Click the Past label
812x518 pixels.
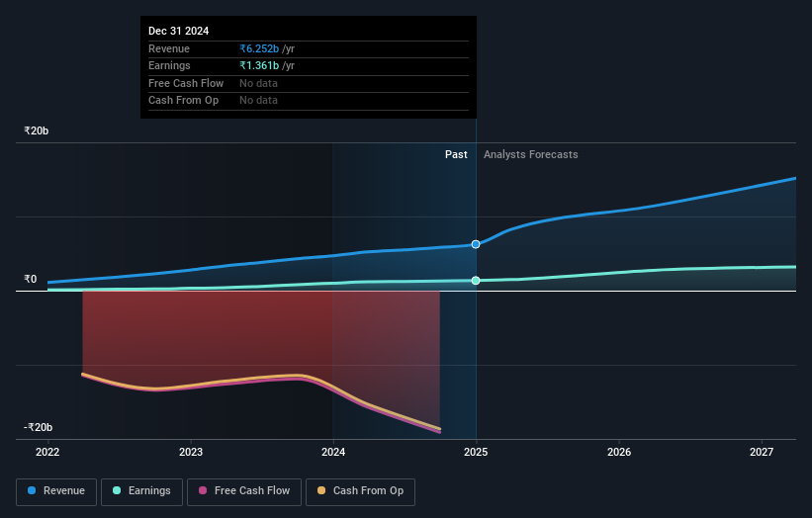click(x=456, y=154)
